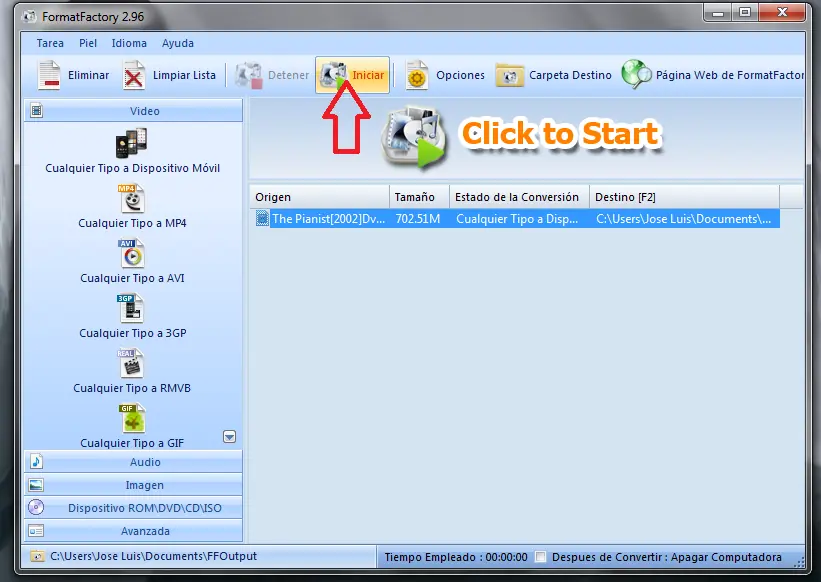
Task: Click the Detener toolbar icon
Action: [248, 75]
